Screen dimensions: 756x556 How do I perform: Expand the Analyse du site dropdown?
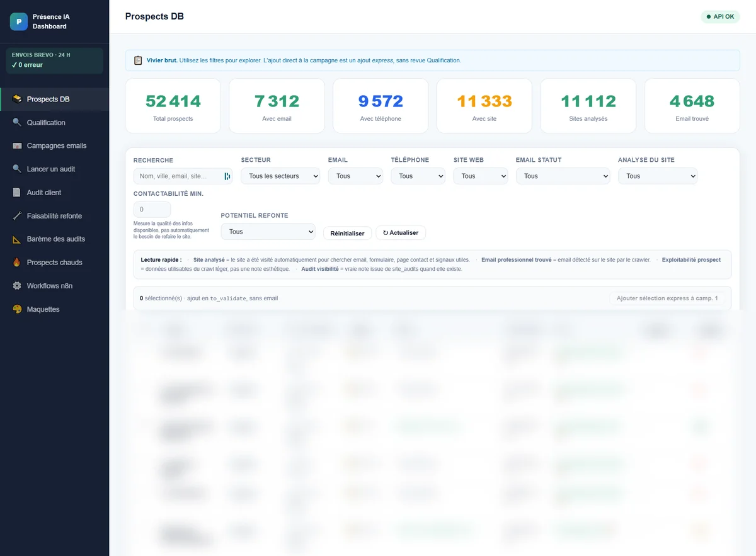pyautogui.click(x=658, y=176)
